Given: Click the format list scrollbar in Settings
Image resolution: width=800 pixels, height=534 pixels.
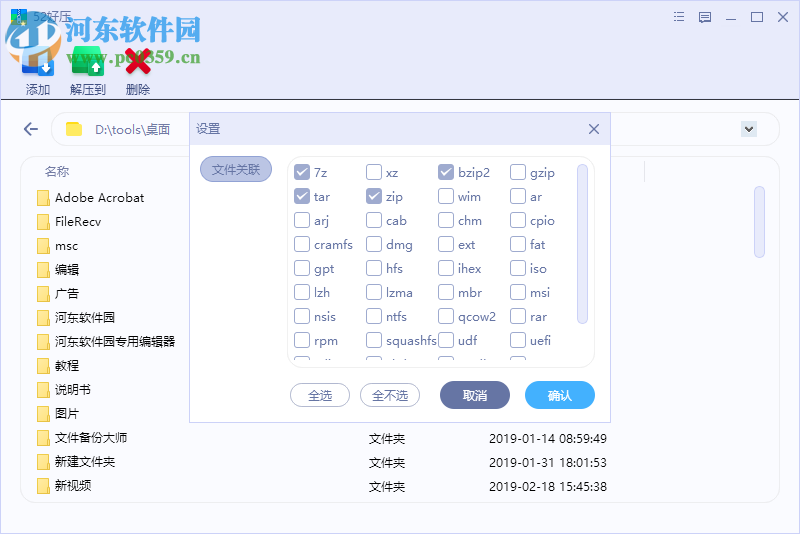Looking at the screenshot, I should [582, 244].
